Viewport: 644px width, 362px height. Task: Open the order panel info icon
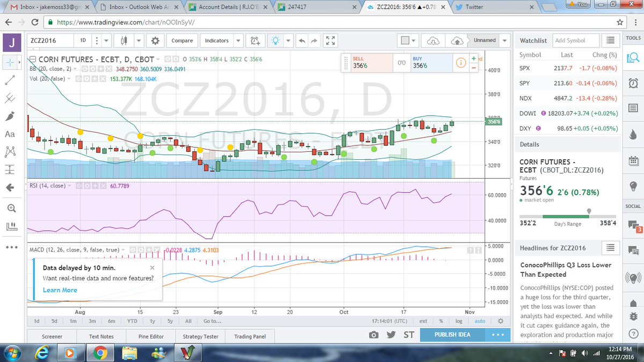tap(460, 63)
